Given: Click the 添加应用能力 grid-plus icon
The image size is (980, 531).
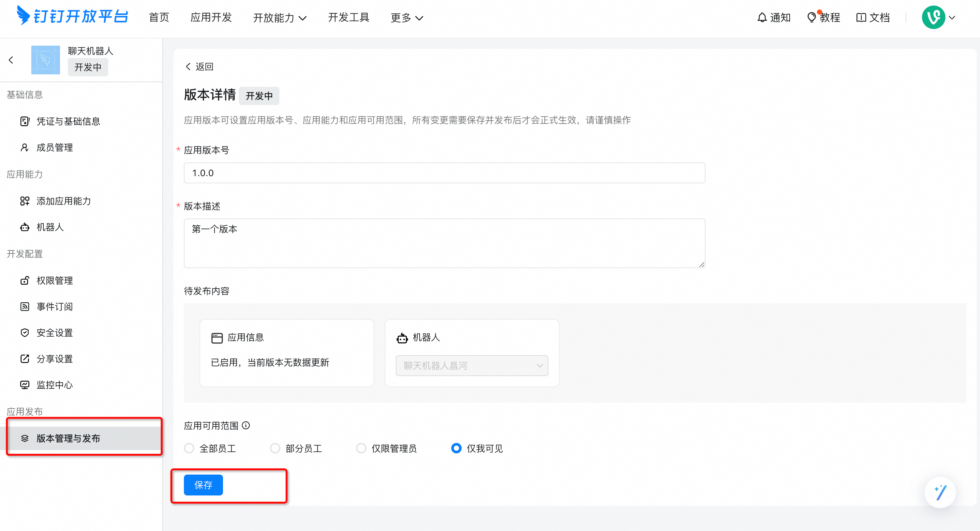Looking at the screenshot, I should (25, 201).
